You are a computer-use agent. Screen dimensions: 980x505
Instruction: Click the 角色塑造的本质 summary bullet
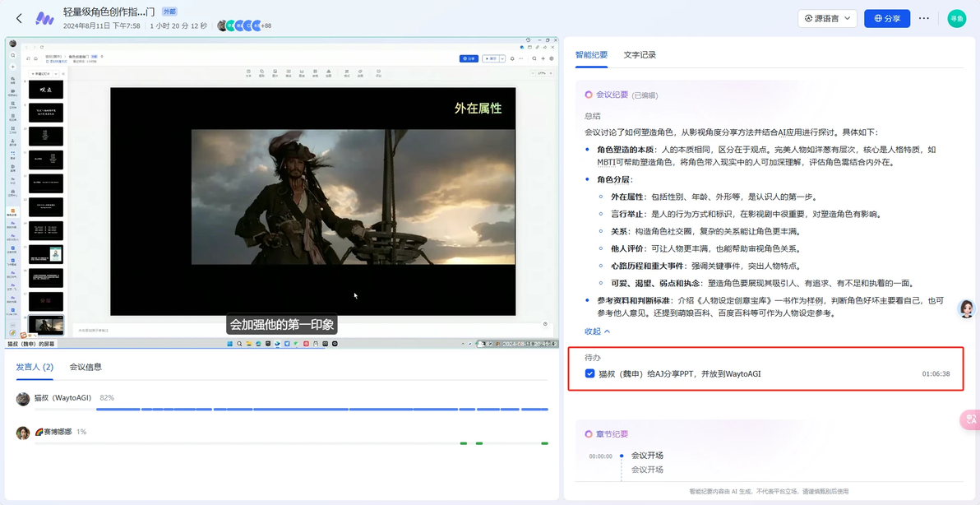pyautogui.click(x=766, y=155)
